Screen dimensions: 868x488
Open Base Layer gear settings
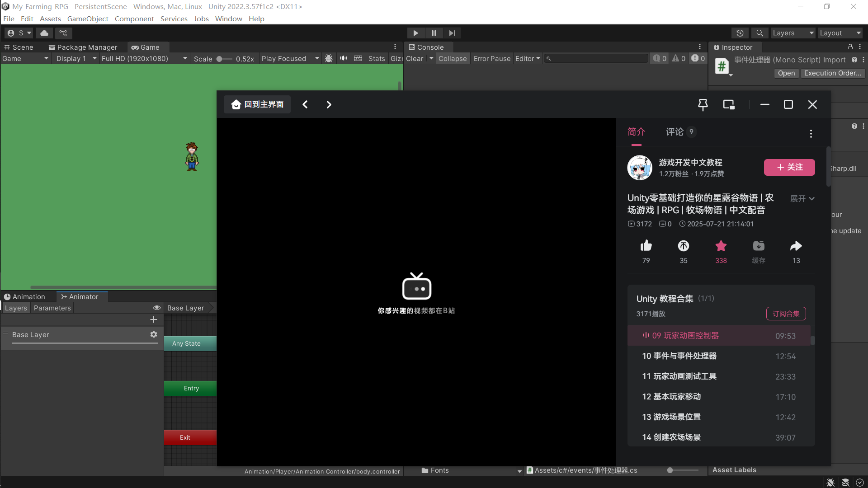click(154, 334)
